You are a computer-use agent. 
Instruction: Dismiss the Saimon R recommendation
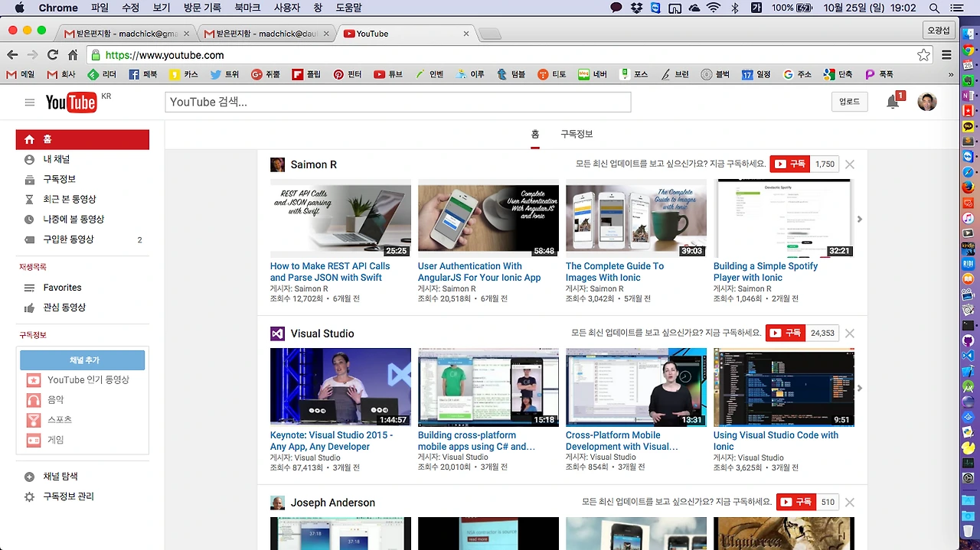coord(850,164)
